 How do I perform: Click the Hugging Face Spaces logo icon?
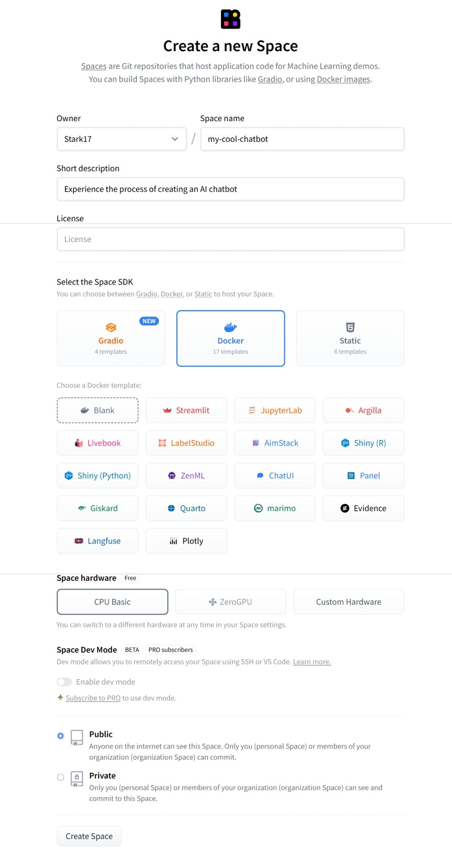[x=231, y=19]
